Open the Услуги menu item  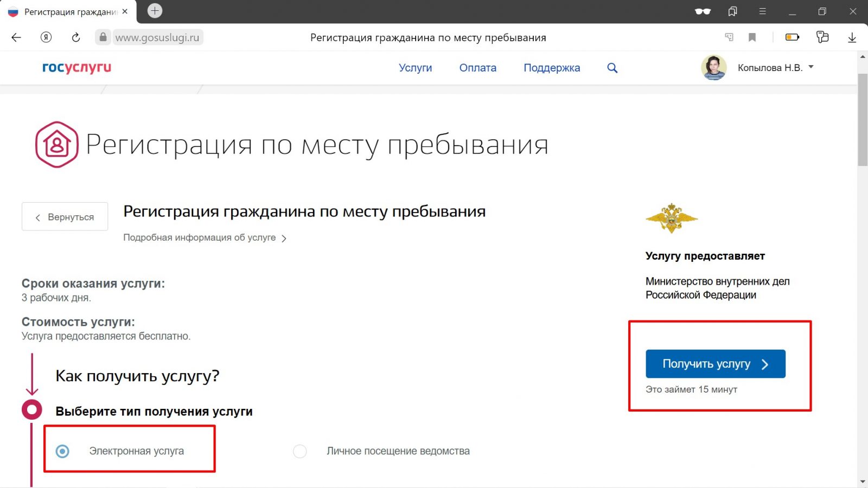click(x=415, y=68)
